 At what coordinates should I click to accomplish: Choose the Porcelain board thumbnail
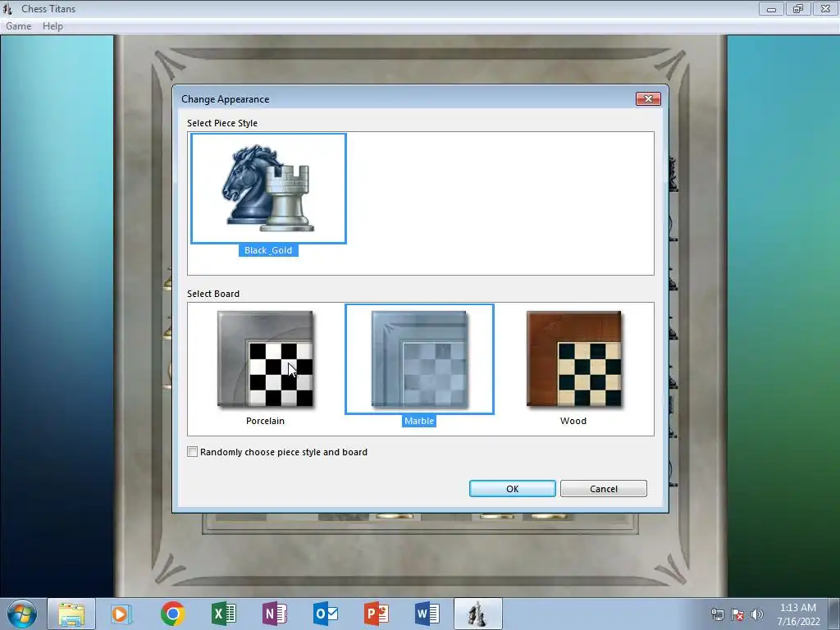(265, 358)
